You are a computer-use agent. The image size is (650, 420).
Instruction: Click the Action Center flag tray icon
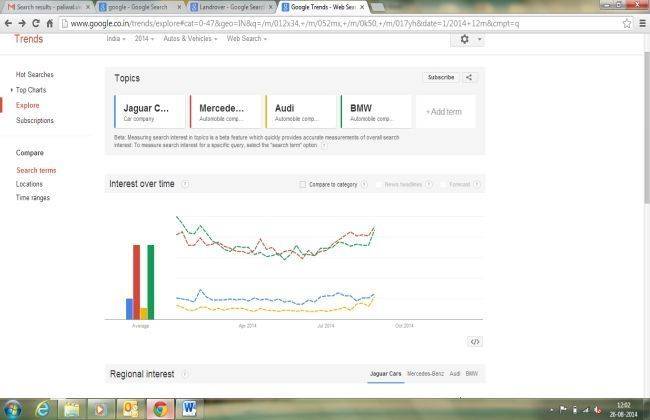coord(563,410)
